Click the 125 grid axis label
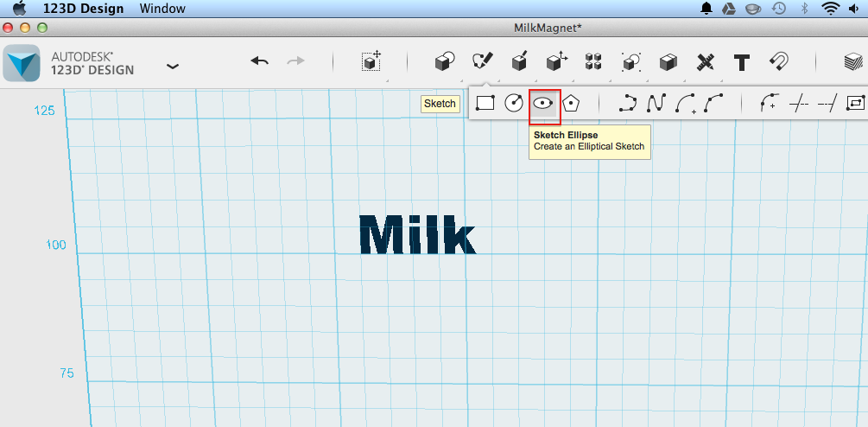Viewport: 868px width, 427px height. pos(44,111)
